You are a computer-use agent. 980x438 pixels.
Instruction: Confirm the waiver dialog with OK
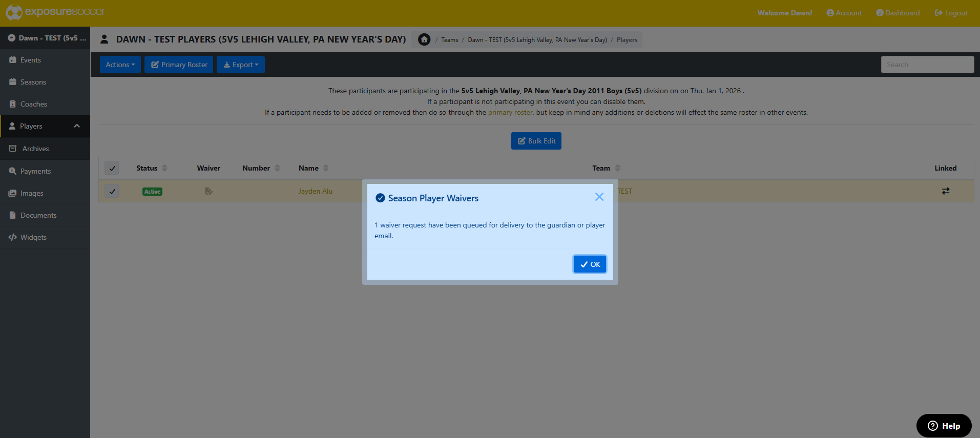(x=590, y=264)
